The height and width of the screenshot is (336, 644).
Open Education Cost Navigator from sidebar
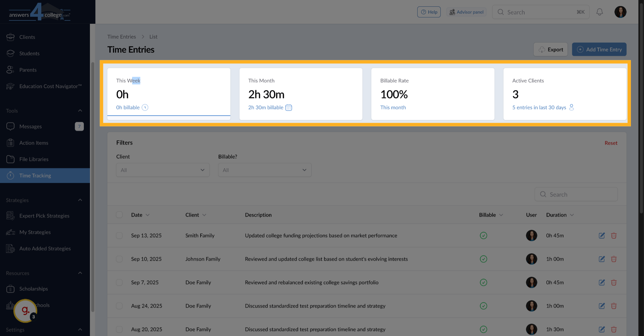(x=10, y=86)
